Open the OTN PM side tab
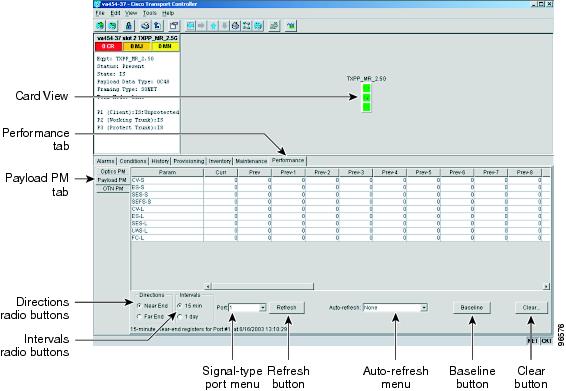 [x=113, y=188]
